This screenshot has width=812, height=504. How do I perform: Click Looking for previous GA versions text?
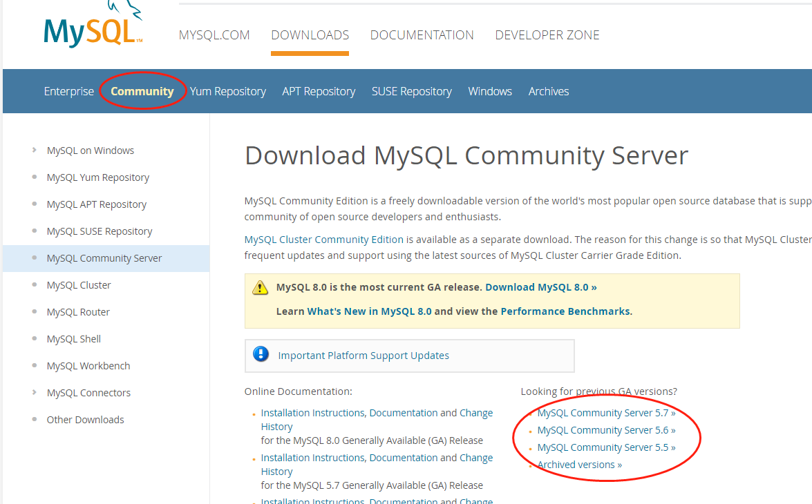(x=598, y=391)
